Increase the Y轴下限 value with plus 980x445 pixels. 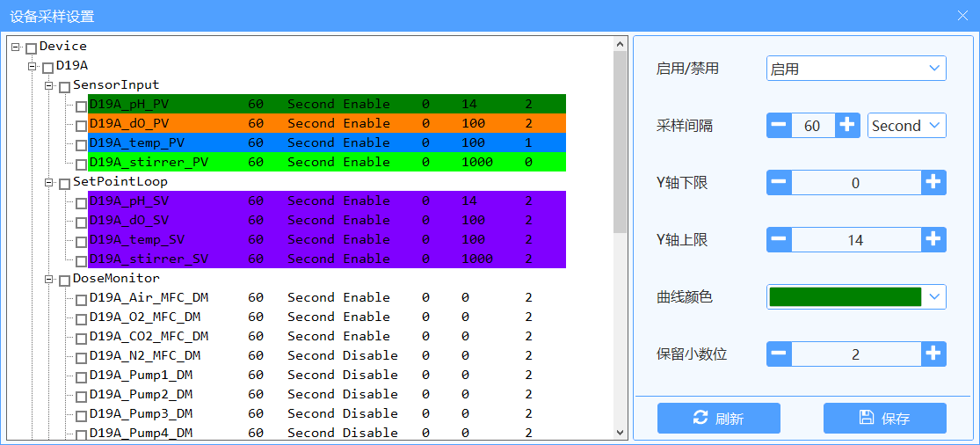pos(933,183)
